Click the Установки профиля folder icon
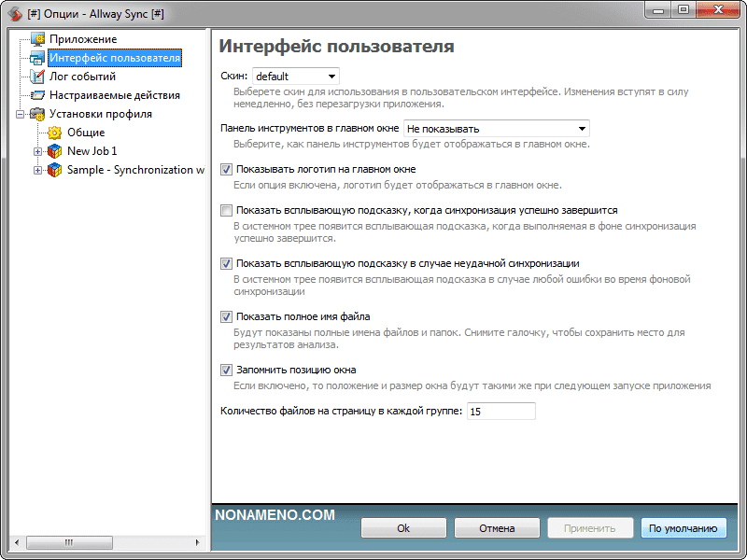Image resolution: width=747 pixels, height=560 pixels. pos(37,114)
